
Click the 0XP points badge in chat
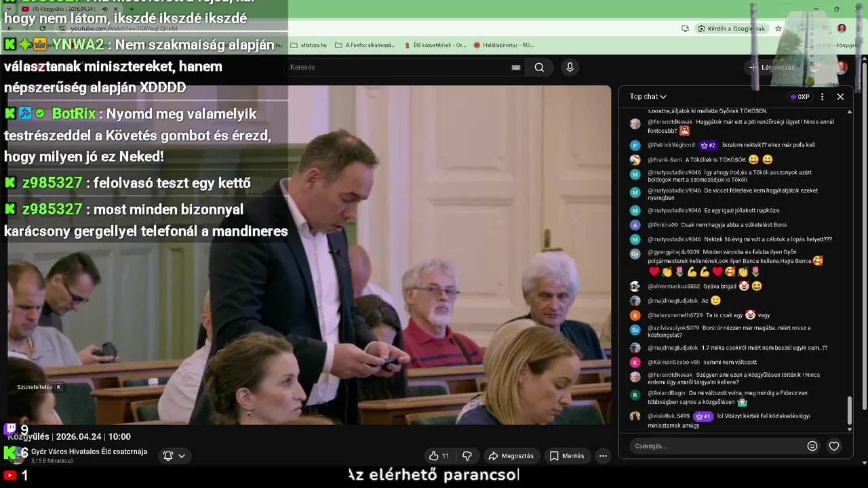800,97
